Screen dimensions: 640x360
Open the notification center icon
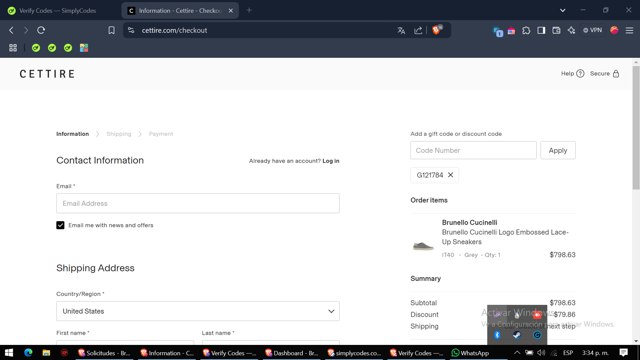[623, 353]
